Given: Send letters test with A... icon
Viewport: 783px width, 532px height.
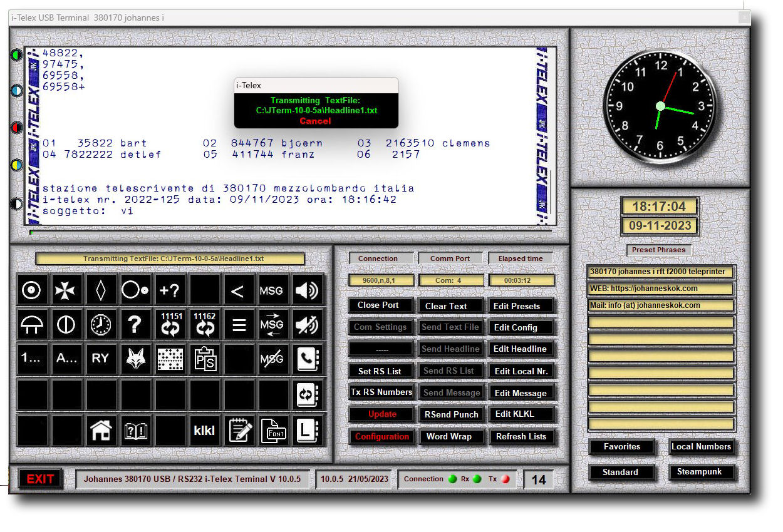Looking at the screenshot, I should coord(66,359).
